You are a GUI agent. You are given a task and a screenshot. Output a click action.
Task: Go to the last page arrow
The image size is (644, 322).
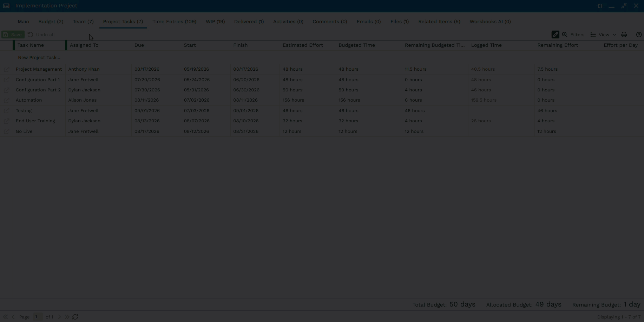click(67, 317)
